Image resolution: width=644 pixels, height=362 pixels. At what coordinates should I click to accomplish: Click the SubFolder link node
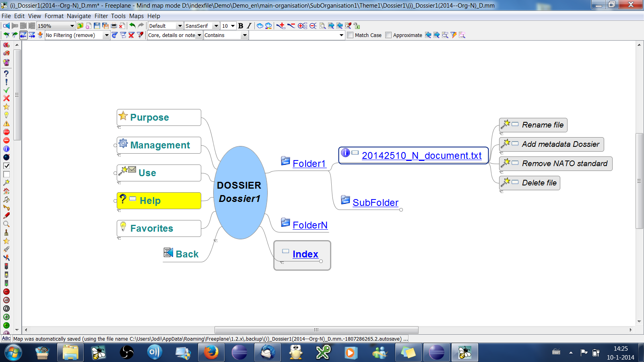click(375, 203)
